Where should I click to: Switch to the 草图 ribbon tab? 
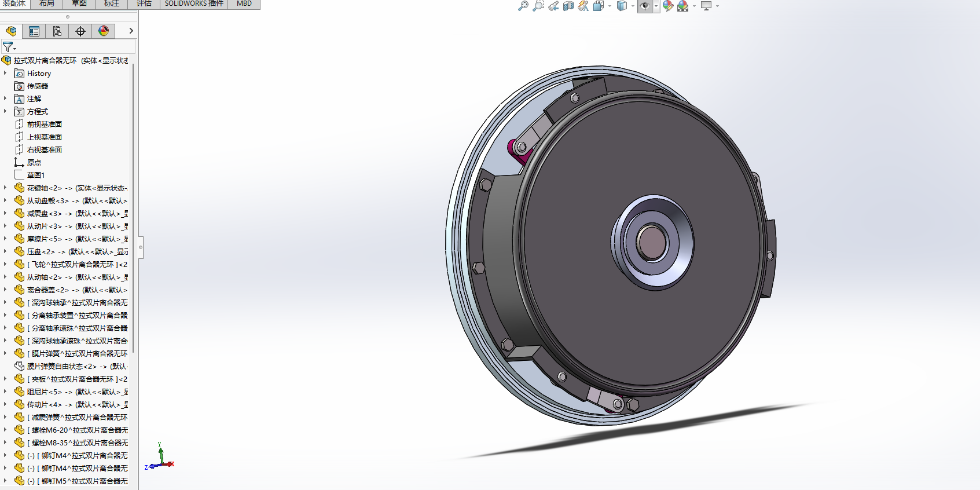tap(79, 3)
